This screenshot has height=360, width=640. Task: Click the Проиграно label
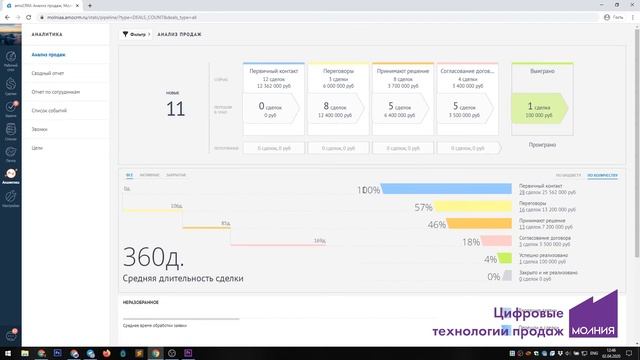click(542, 145)
